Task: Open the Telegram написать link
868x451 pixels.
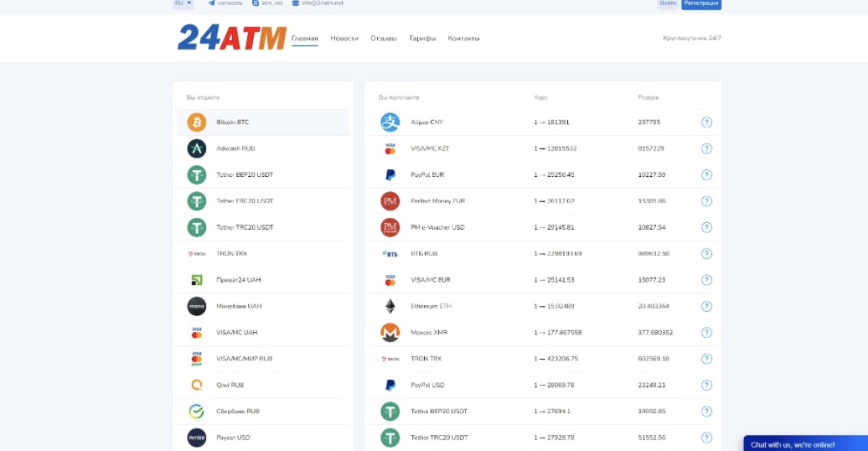Action: tap(225, 3)
